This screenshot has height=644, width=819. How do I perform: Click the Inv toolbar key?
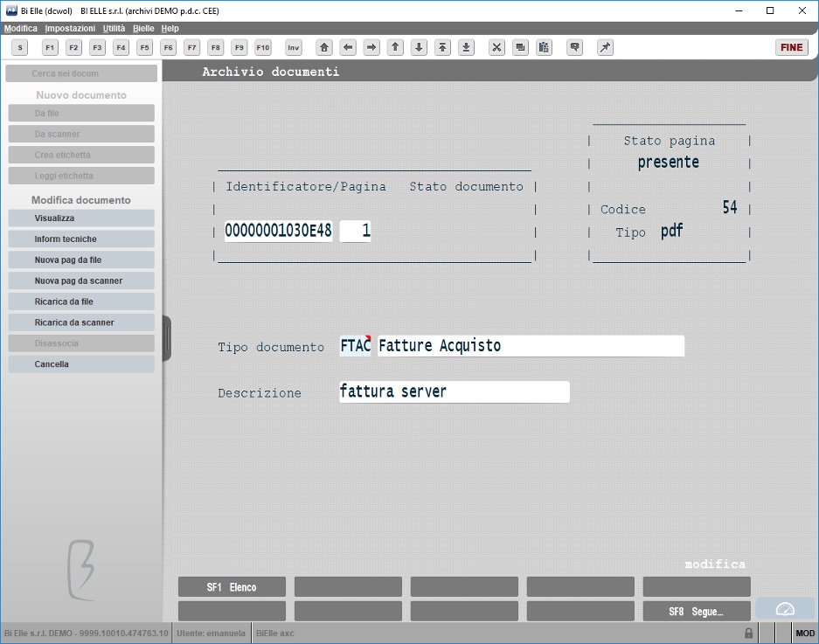tap(294, 47)
